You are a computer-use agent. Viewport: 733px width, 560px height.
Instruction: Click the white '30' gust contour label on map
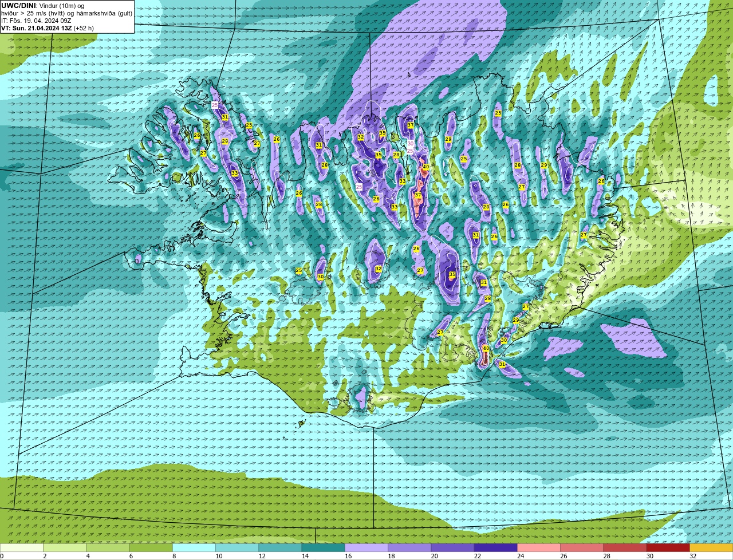click(410, 144)
